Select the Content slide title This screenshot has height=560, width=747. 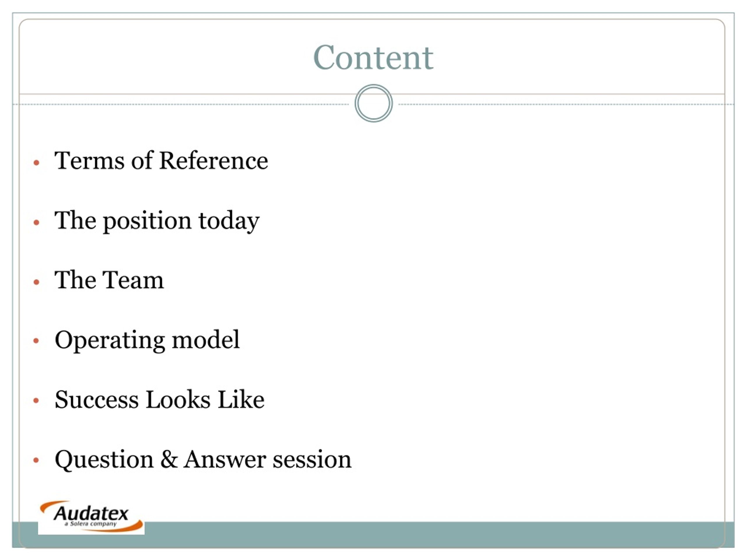click(373, 57)
